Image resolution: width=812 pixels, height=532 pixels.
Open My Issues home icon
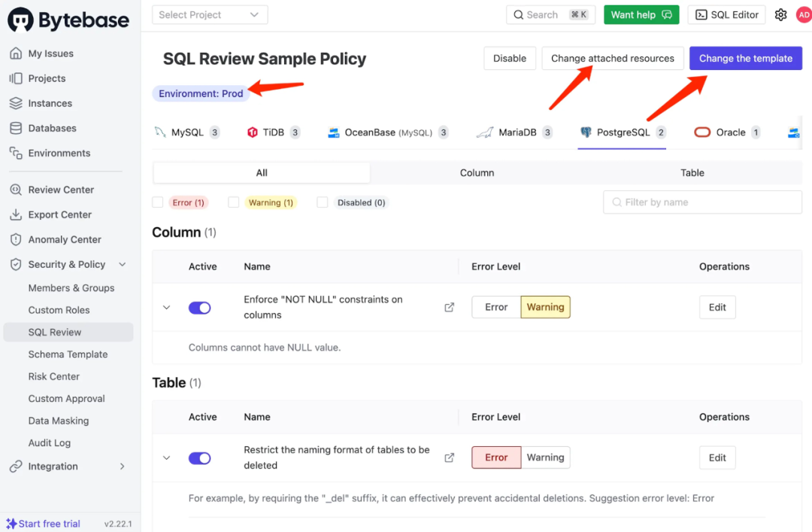[x=16, y=53]
